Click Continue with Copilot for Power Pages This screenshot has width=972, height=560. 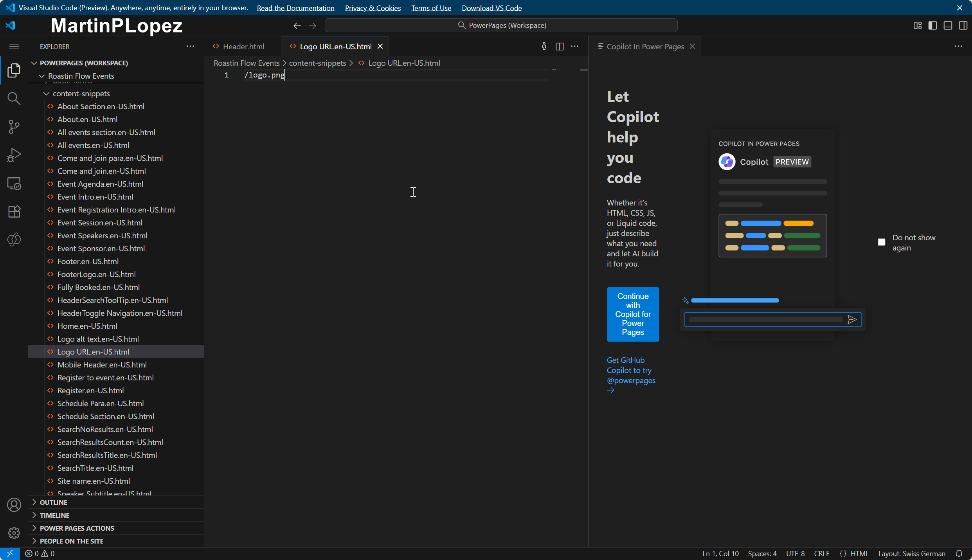633,314
